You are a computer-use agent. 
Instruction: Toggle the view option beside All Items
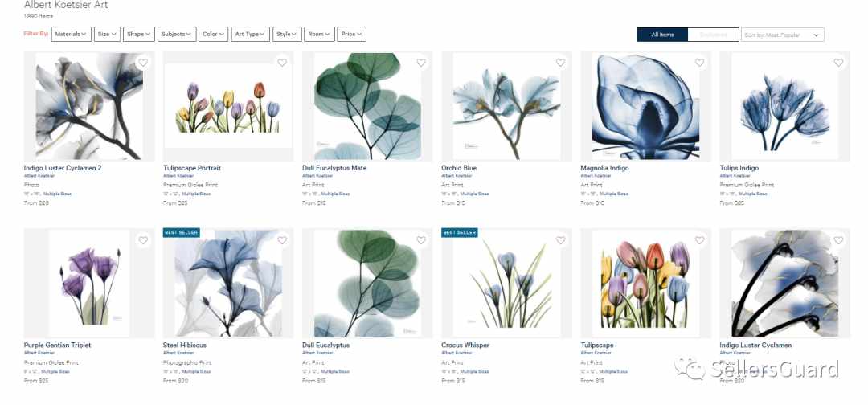[x=713, y=35]
